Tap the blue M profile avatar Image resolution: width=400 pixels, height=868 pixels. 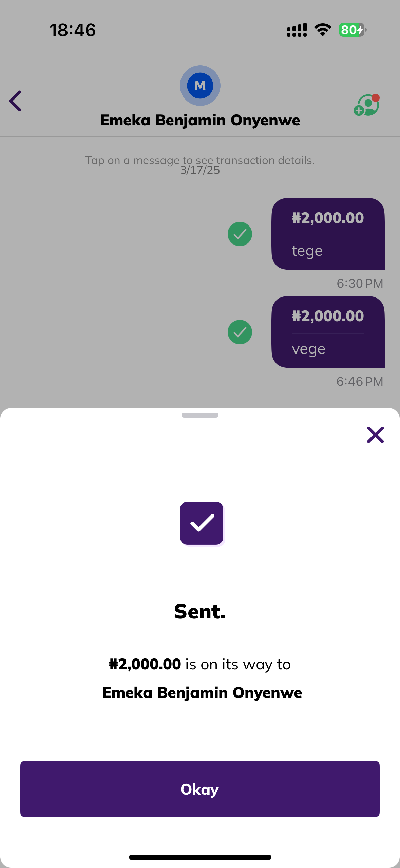tap(200, 86)
